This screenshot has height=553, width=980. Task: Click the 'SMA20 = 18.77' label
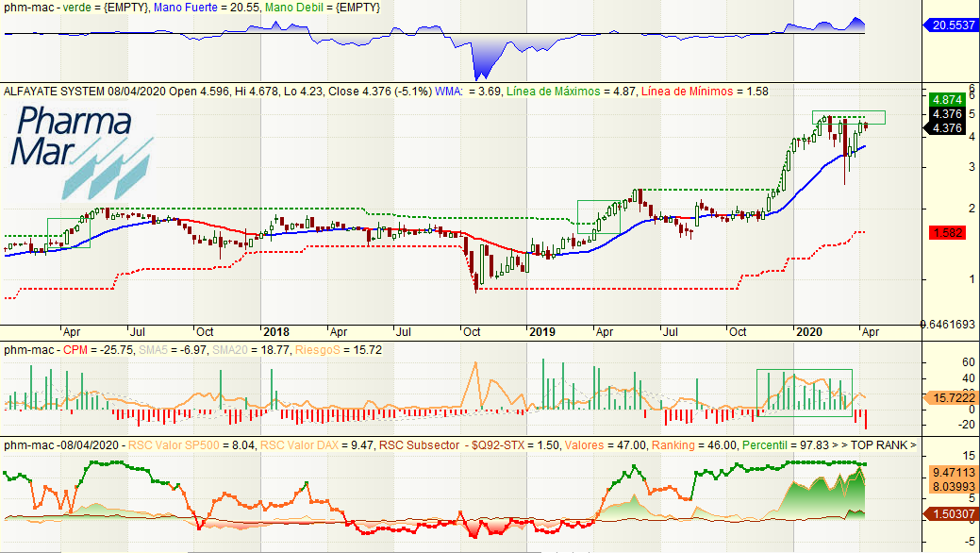pyautogui.click(x=251, y=350)
